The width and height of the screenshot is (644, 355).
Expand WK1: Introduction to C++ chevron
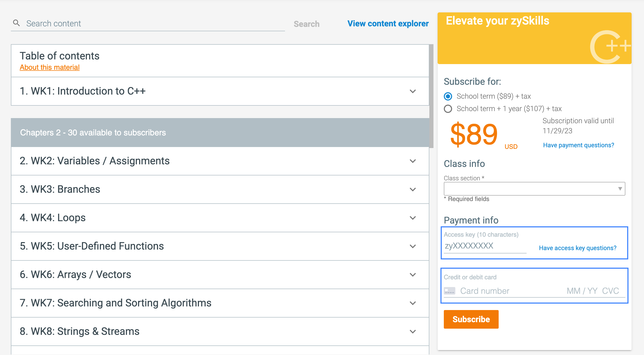(x=413, y=91)
